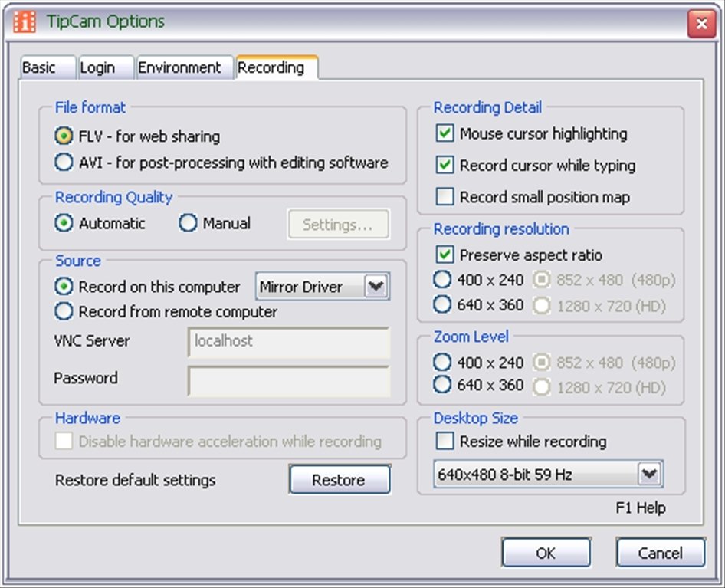Screen dimensions: 725x588
Task: Click the F1 Help text
Action: coord(641,508)
